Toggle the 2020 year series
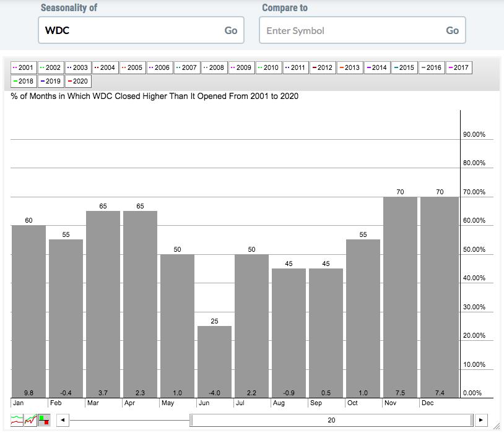 (x=77, y=81)
